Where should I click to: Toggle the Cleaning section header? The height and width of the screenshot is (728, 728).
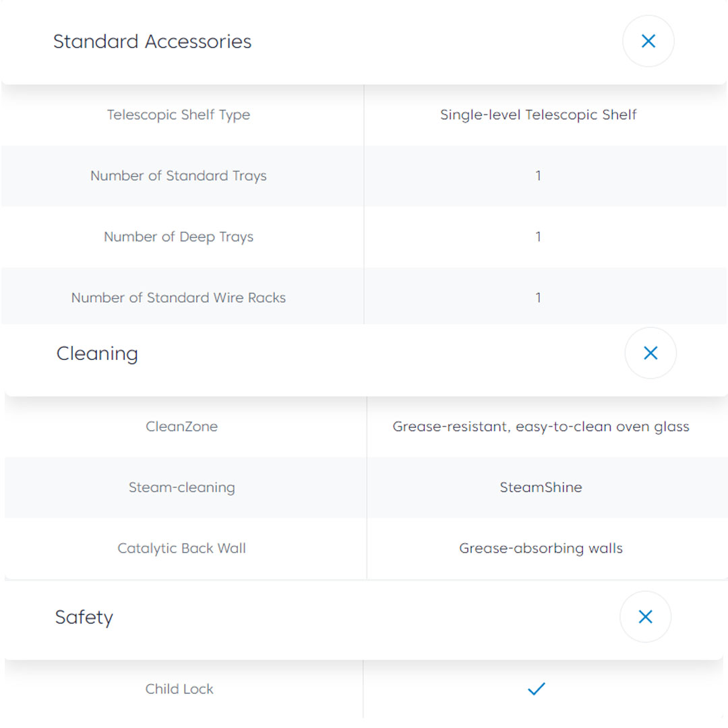pos(97,353)
